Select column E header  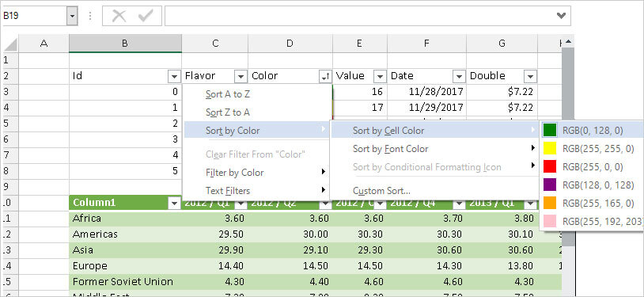pyautogui.click(x=360, y=44)
